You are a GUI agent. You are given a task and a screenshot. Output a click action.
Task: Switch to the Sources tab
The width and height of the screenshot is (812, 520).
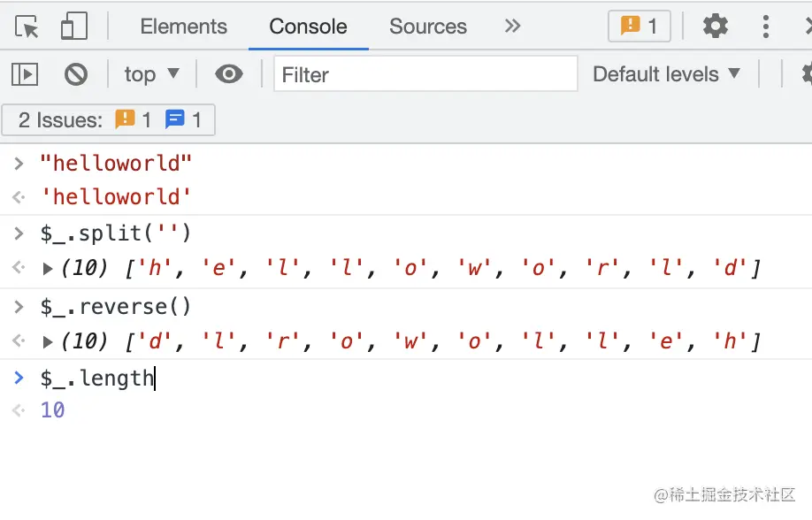(427, 27)
